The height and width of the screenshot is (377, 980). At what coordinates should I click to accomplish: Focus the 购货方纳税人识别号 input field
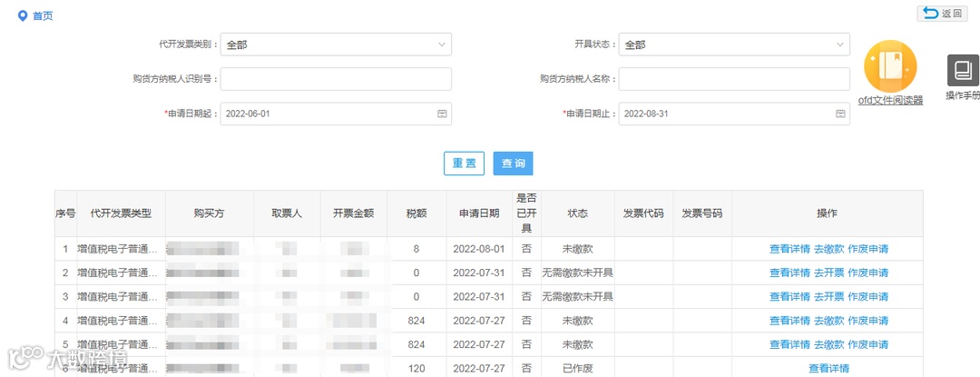(336, 79)
